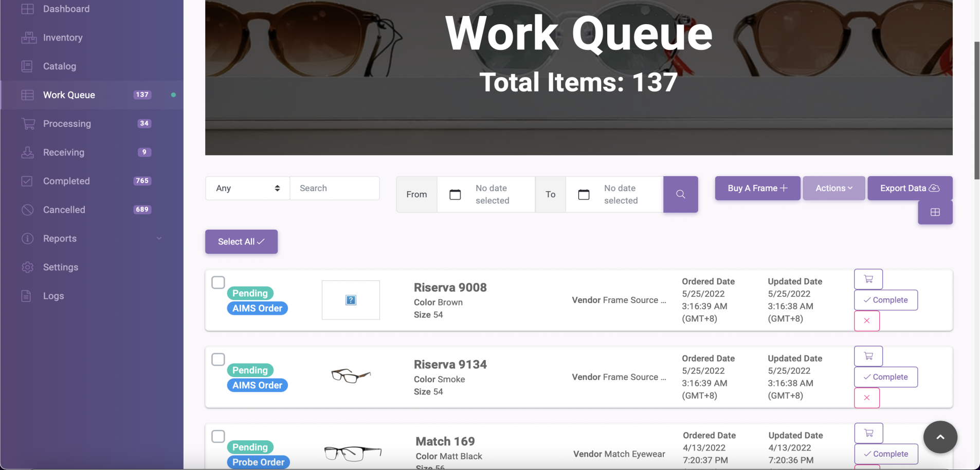Click the Cancelled icon in sidebar
This screenshot has height=470, width=980.
point(27,210)
